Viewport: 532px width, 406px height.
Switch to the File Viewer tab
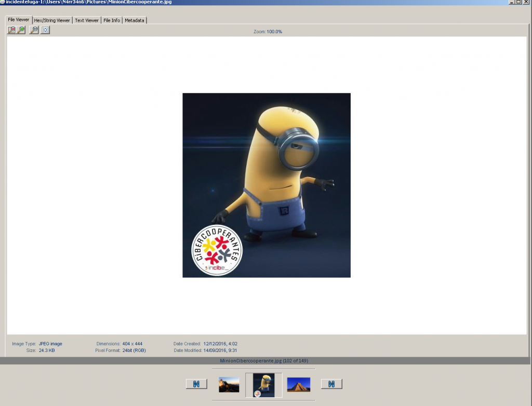click(x=18, y=20)
